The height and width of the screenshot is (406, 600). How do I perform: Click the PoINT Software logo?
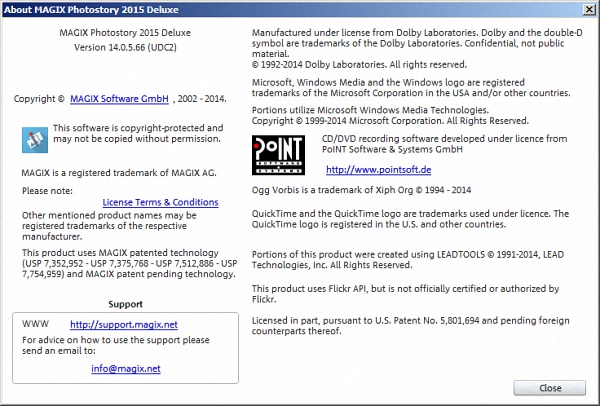(278, 155)
